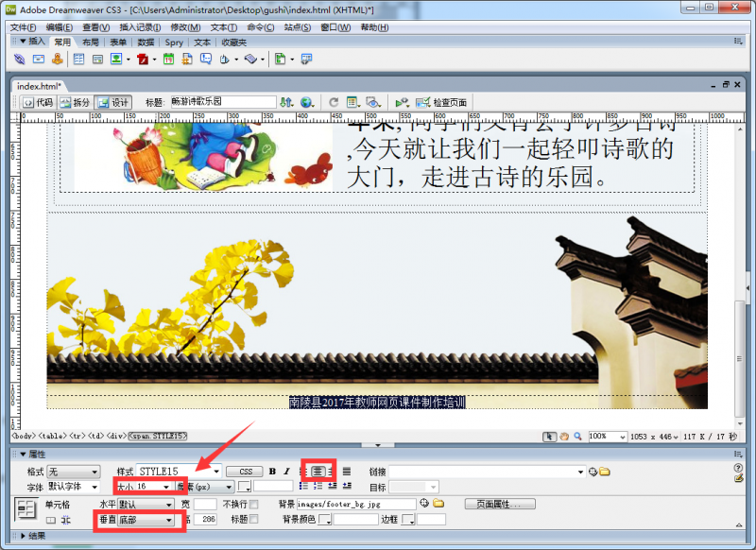Open the File (文件) menu
Viewport: 756px width, 550px height.
click(x=23, y=27)
